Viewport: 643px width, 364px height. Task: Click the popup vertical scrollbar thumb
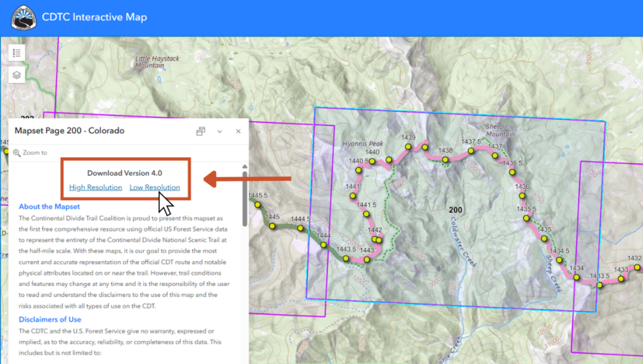point(245,198)
